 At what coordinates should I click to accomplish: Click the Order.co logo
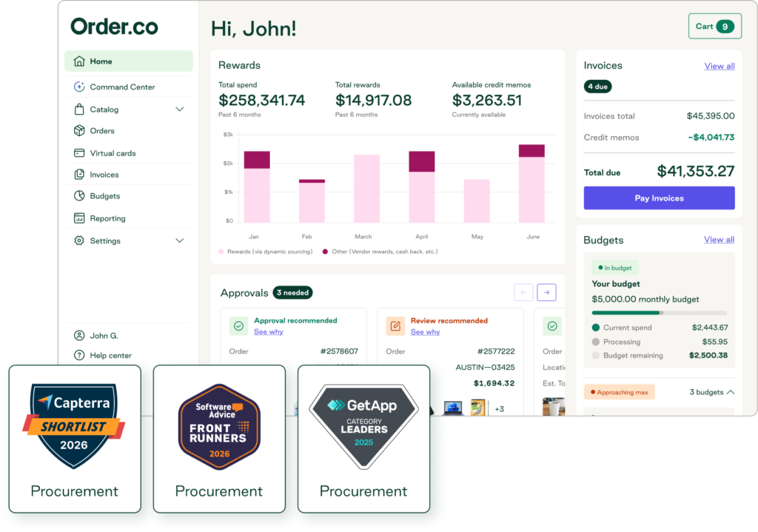[114, 27]
